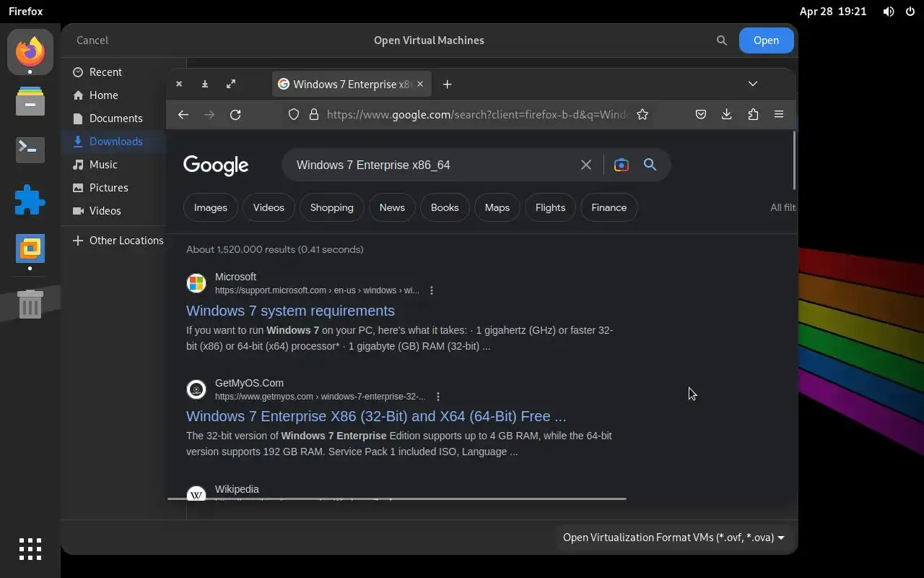List all tabs dropdown chevron
This screenshot has height=578, width=924.
tap(753, 84)
